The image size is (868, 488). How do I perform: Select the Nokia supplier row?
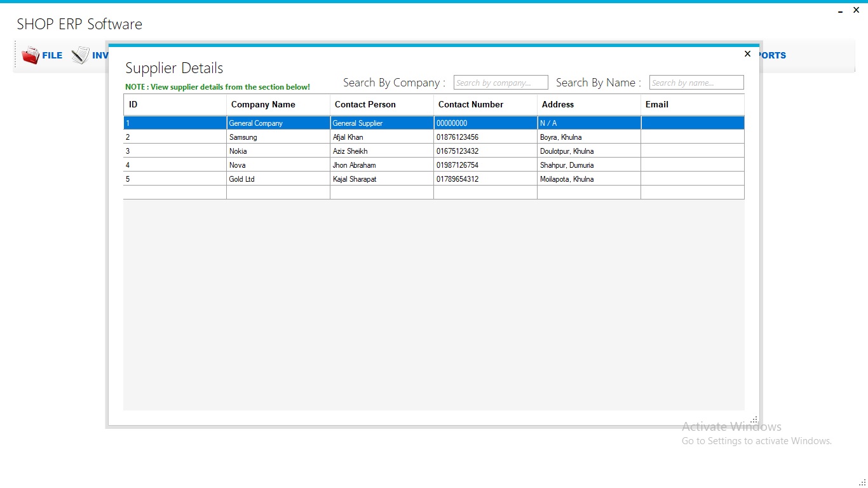(x=278, y=151)
